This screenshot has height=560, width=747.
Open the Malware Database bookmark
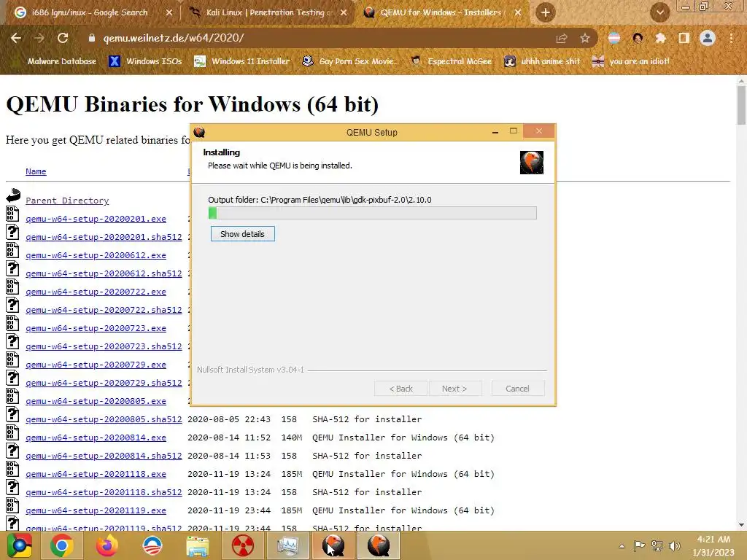pos(62,61)
